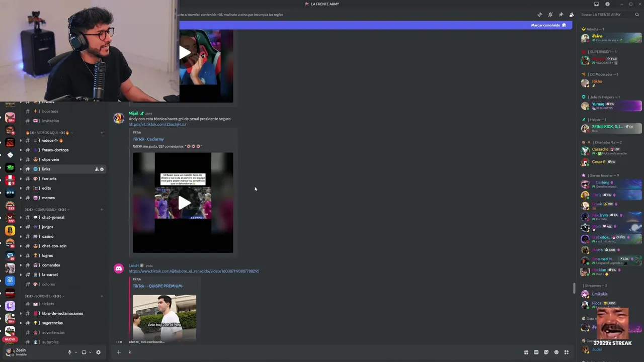Click Mijail's avatar in the chat
644x362 pixels.
(x=119, y=118)
